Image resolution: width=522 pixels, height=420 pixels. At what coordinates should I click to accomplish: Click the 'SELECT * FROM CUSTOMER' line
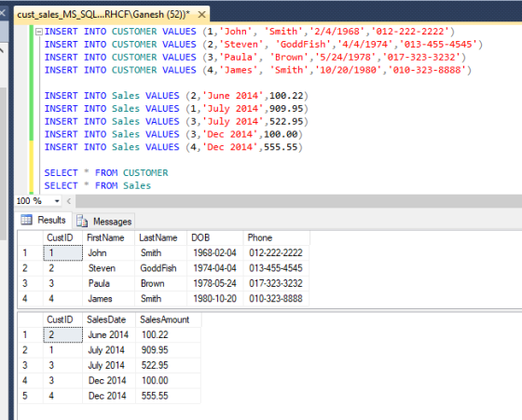(x=106, y=173)
